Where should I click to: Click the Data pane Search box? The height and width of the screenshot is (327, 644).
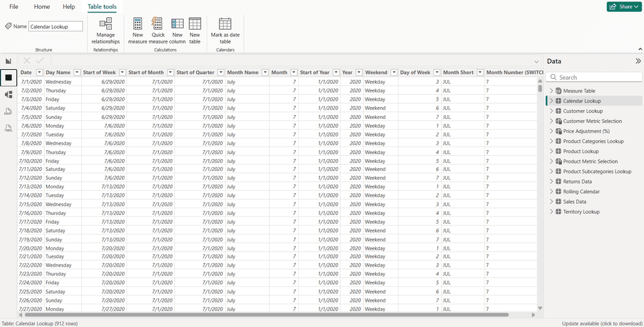coord(597,77)
